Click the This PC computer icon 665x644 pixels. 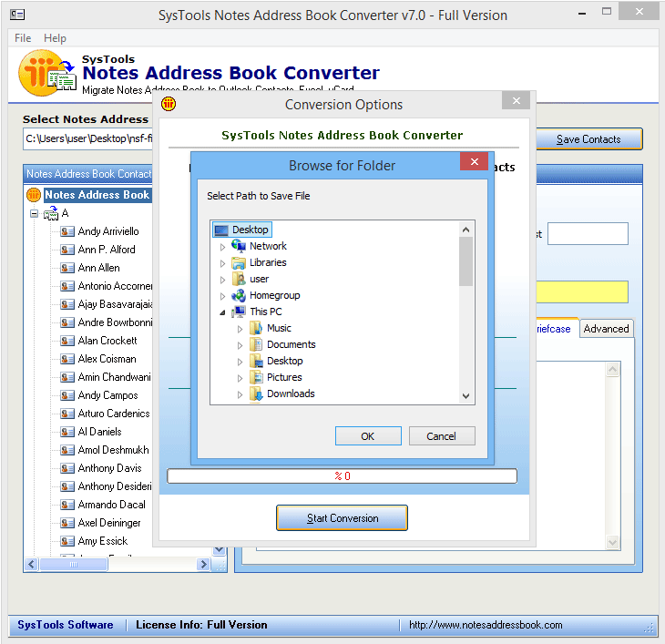tap(239, 312)
